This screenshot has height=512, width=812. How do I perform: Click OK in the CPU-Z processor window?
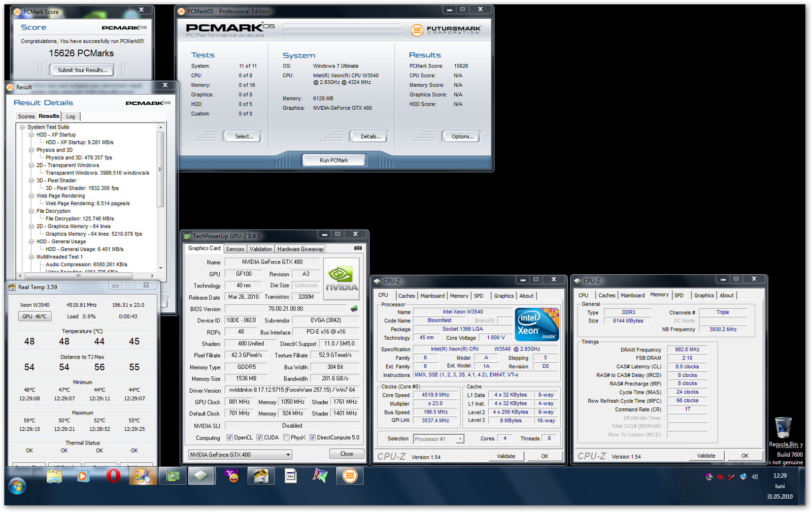click(545, 456)
